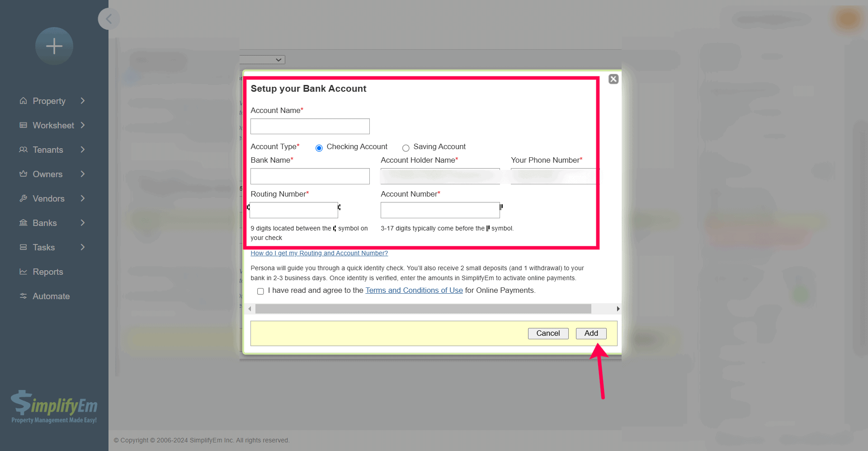Open Terms and Conditions of Use link
868x451 pixels.
tap(414, 290)
